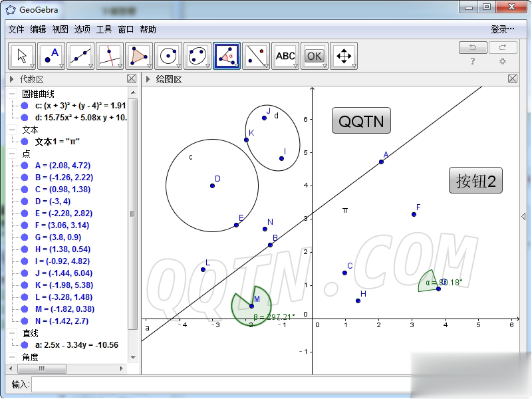Select the Move arrow tool

(22, 56)
